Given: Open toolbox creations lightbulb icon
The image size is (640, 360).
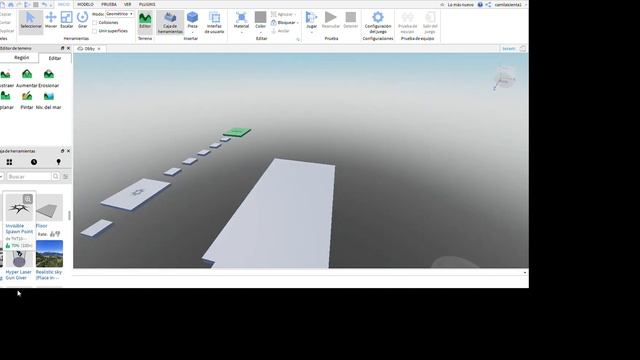Looking at the screenshot, I should [x=58, y=162].
